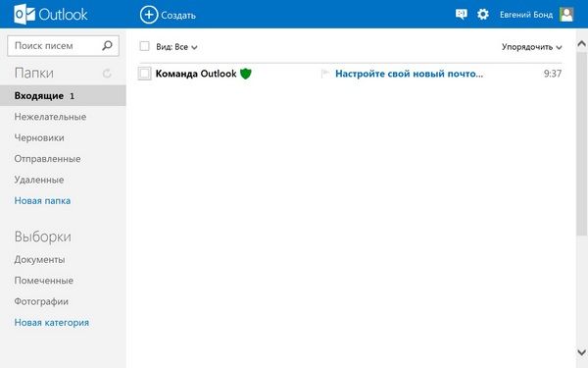
Task: Open the Отправленные folder
Action: pos(47,159)
